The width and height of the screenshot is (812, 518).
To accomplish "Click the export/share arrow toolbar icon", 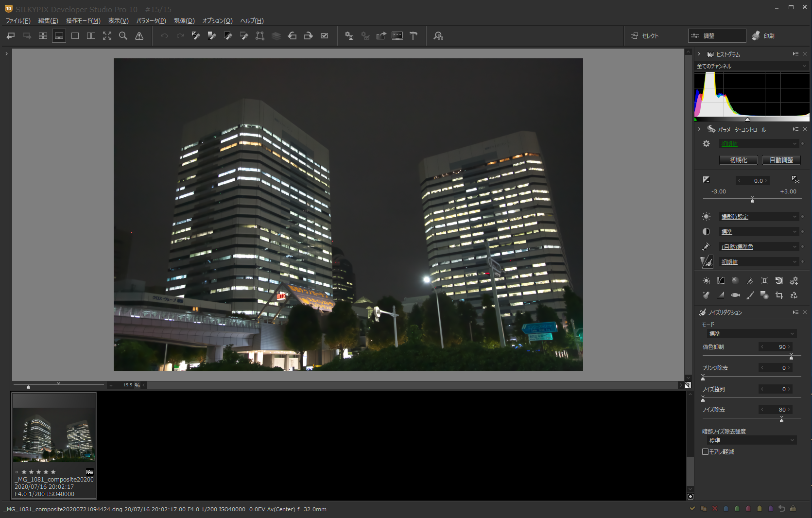I will click(381, 36).
